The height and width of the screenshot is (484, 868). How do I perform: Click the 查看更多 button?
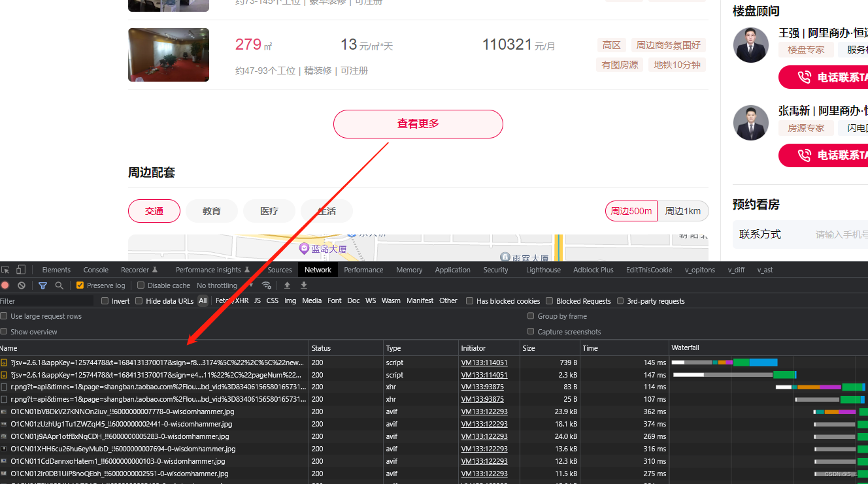click(x=418, y=123)
